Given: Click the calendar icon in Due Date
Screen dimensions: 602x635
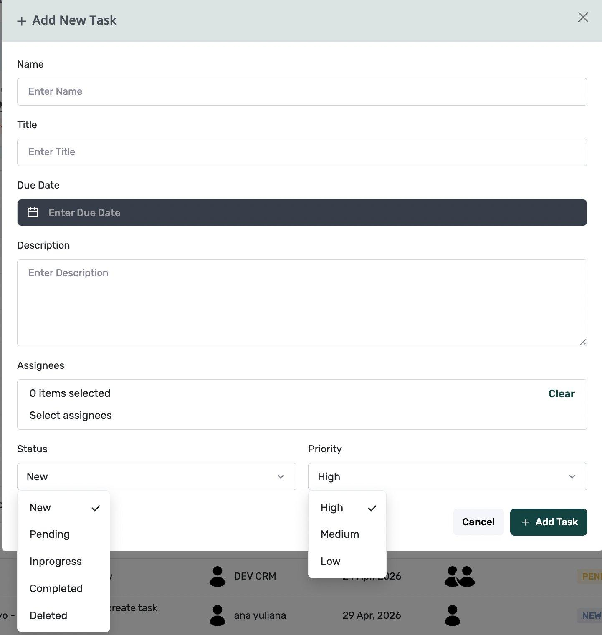Looking at the screenshot, I should [33, 212].
